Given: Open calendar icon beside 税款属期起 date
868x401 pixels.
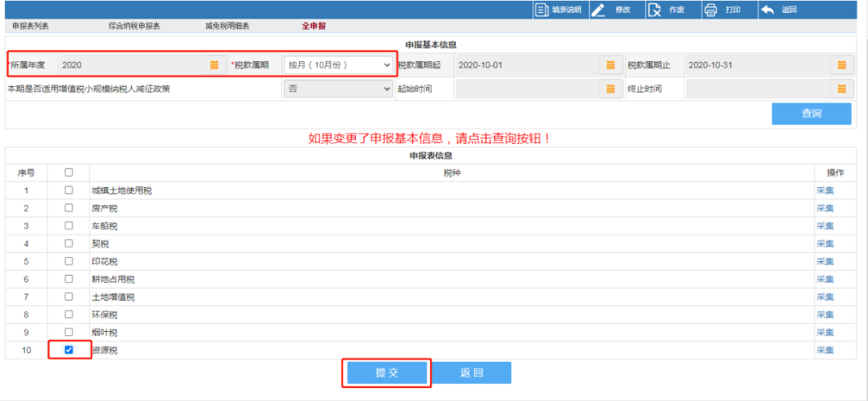Looking at the screenshot, I should [610, 64].
